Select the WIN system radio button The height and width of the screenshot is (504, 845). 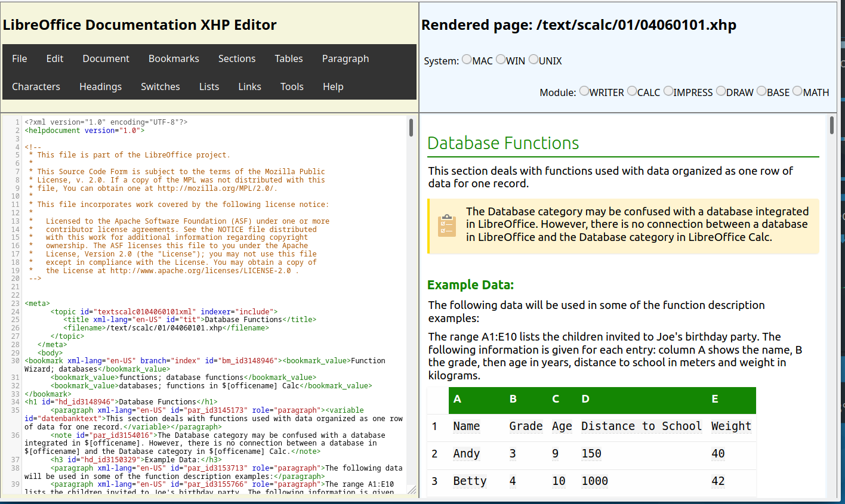point(501,60)
